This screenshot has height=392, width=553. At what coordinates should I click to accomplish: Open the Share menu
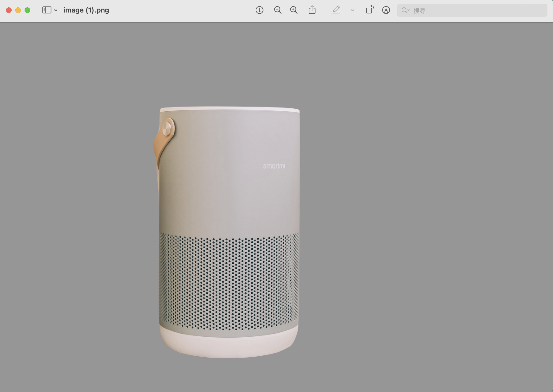click(312, 10)
